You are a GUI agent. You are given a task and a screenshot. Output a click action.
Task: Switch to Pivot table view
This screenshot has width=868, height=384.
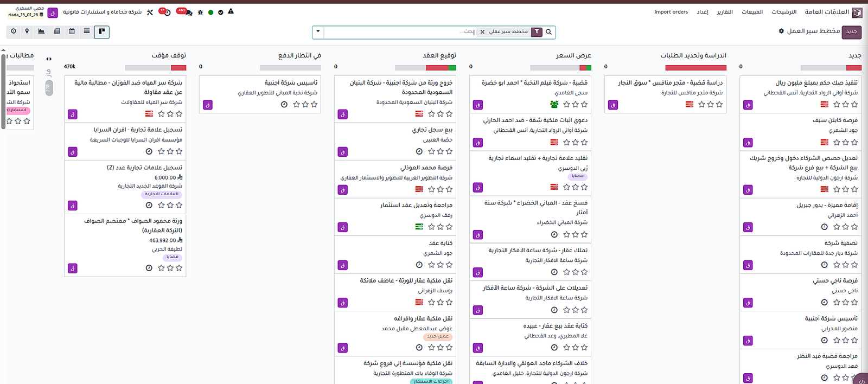point(57,31)
